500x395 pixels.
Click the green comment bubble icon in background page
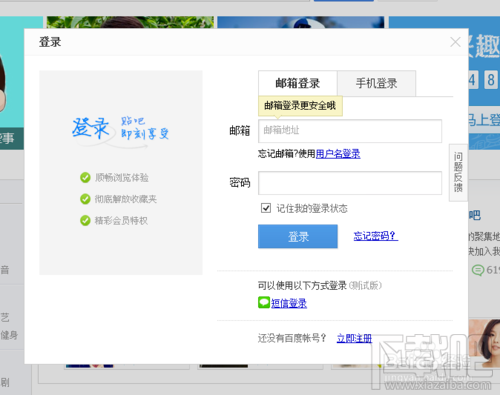tap(478, 270)
